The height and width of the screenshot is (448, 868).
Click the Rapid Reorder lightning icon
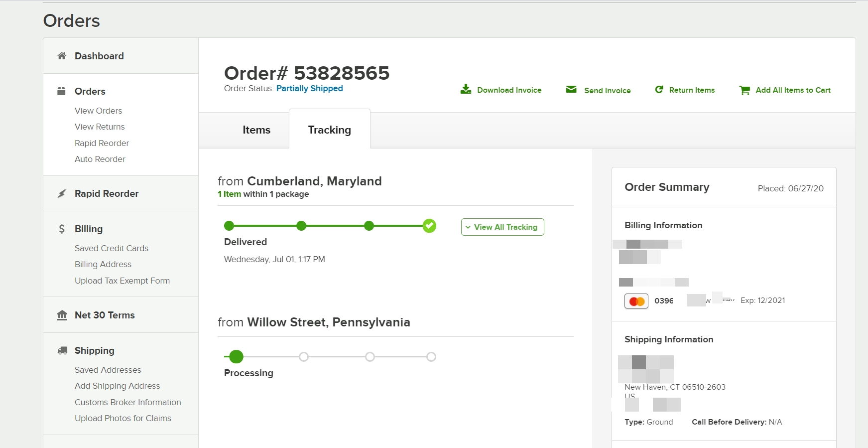click(x=62, y=193)
